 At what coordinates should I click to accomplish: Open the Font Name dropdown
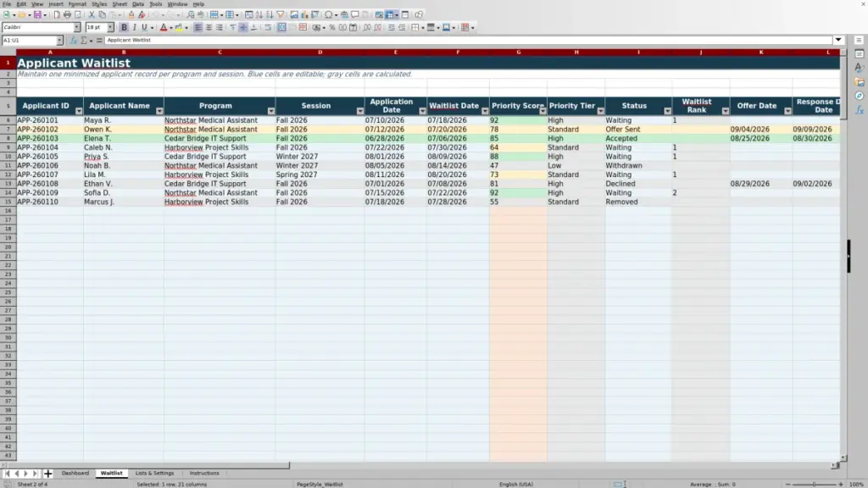(76, 28)
